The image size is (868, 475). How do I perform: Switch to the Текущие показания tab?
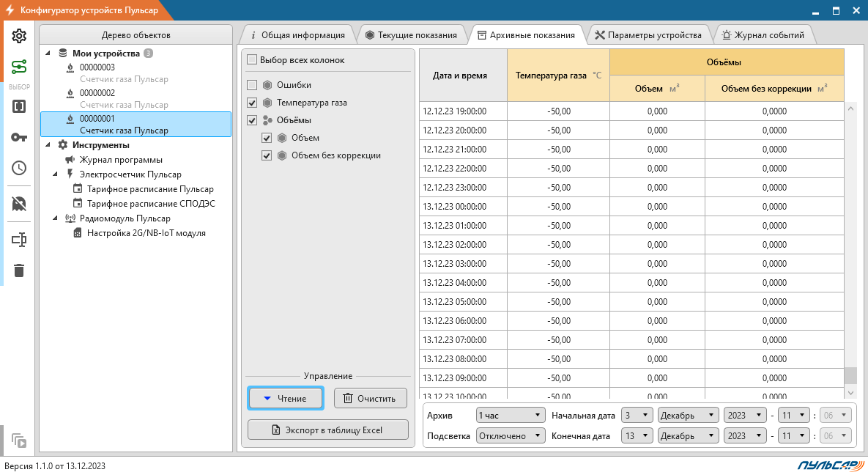point(412,35)
